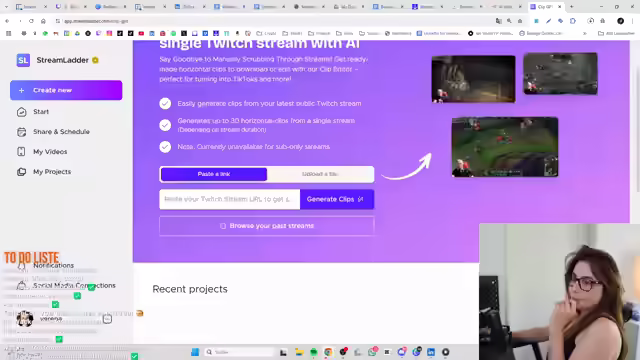Open the My Projects folder icon
This screenshot has width=640, height=360.
point(22,172)
